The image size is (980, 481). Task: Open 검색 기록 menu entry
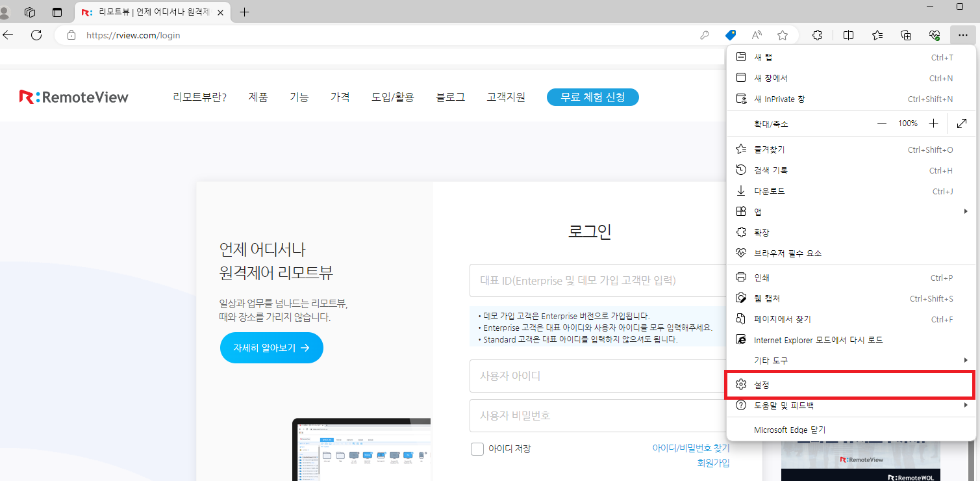851,170
